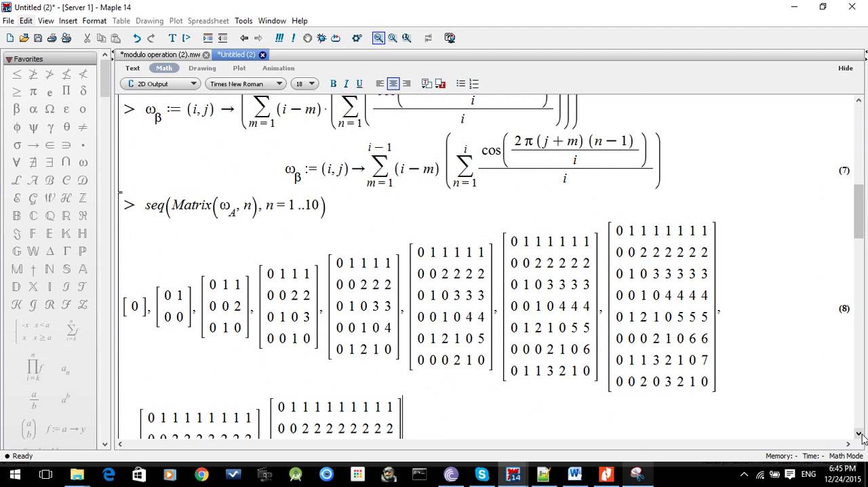Create a new document with the toolbar icon
Image resolution: width=868 pixels, height=487 pixels.
tap(10, 39)
